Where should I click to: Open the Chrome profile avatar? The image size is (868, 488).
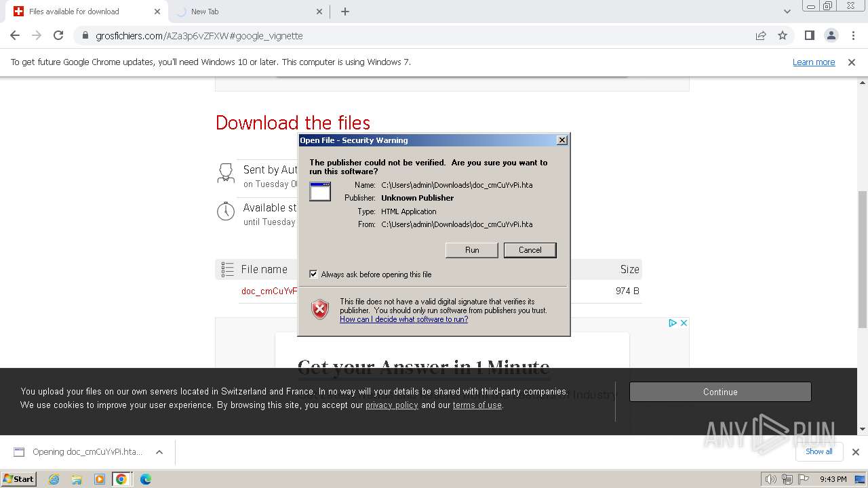(831, 36)
